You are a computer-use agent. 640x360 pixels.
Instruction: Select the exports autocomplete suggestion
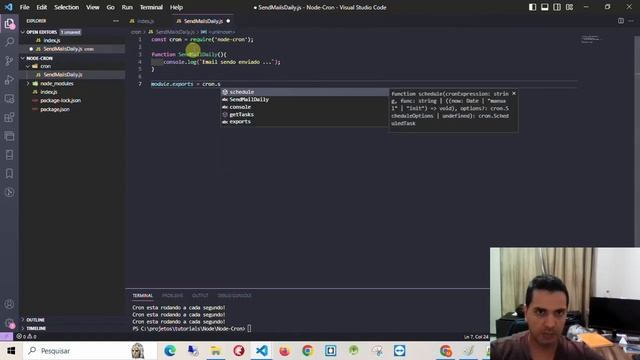[304, 122]
